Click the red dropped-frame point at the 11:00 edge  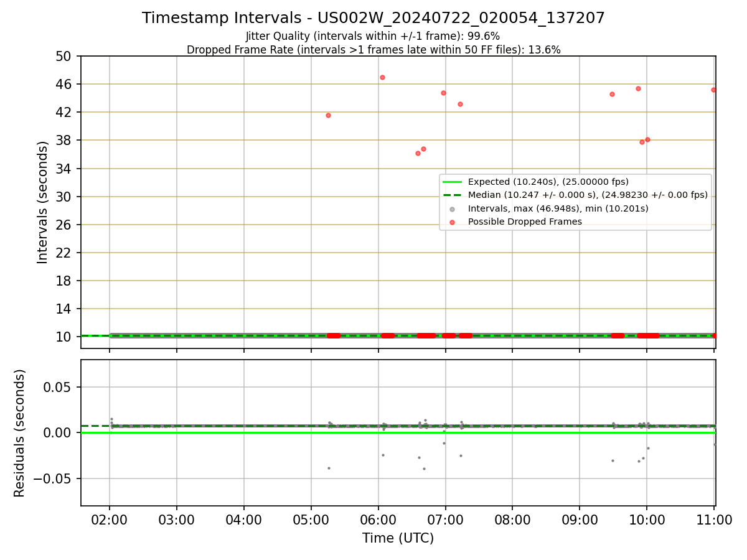pyautogui.click(x=713, y=90)
